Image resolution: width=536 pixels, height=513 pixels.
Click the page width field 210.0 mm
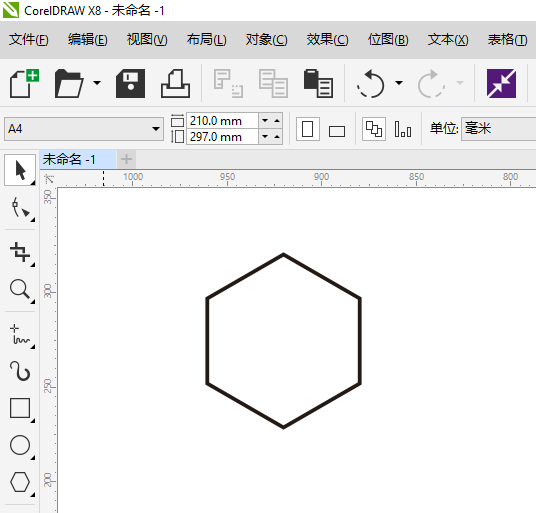coord(222,121)
